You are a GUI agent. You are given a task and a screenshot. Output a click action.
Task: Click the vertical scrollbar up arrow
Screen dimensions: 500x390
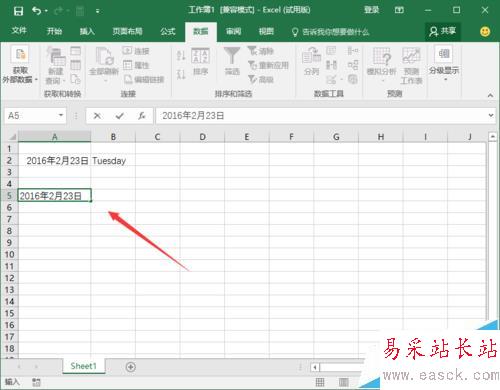coord(493,137)
